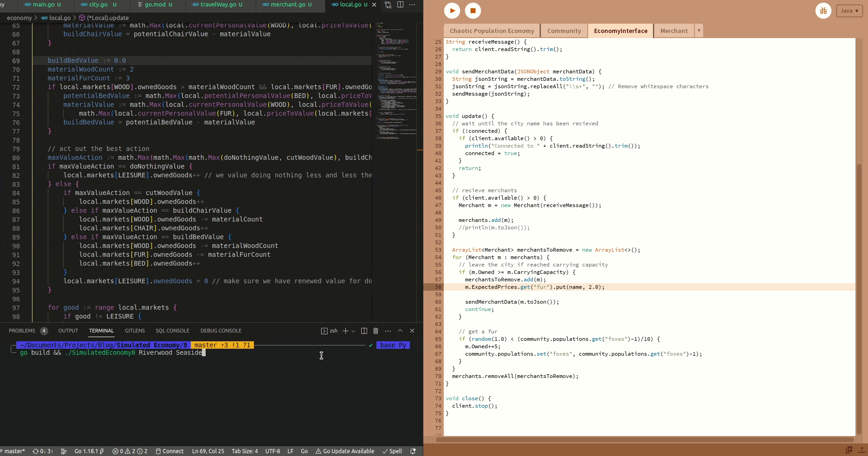Image resolution: width=868 pixels, height=456 pixels.
Task: Maximize the panel size with the up chevron
Action: tap(400, 331)
